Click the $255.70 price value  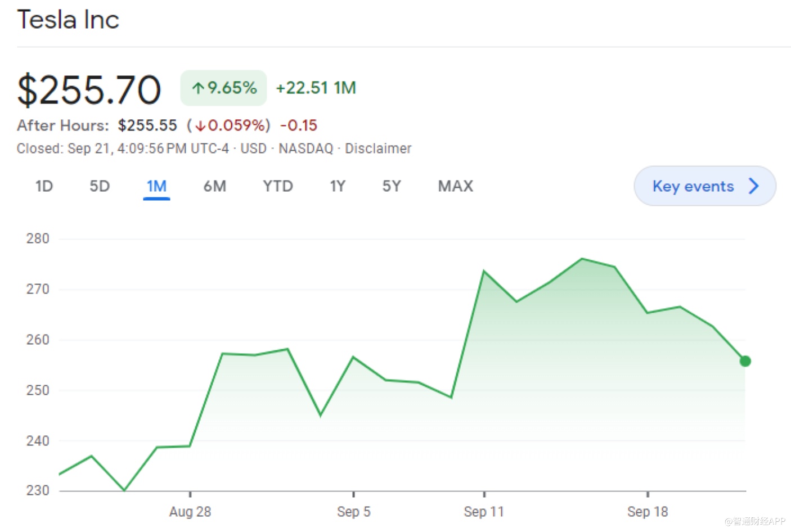(89, 90)
